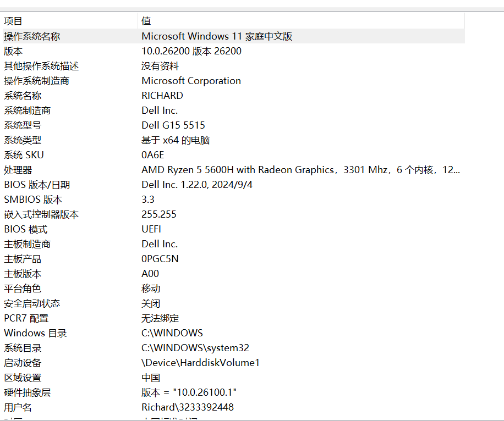Select the 其他操作系统描述 row label
504x421 pixels.
tap(41, 66)
